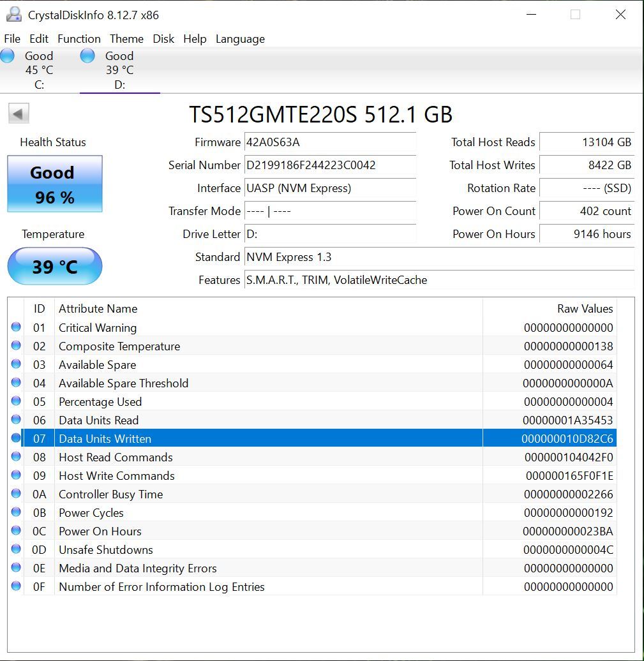Click the status dot in the Available Spare row (ID 03)
Image resolution: width=644 pixels, height=661 pixels.
(x=16, y=364)
